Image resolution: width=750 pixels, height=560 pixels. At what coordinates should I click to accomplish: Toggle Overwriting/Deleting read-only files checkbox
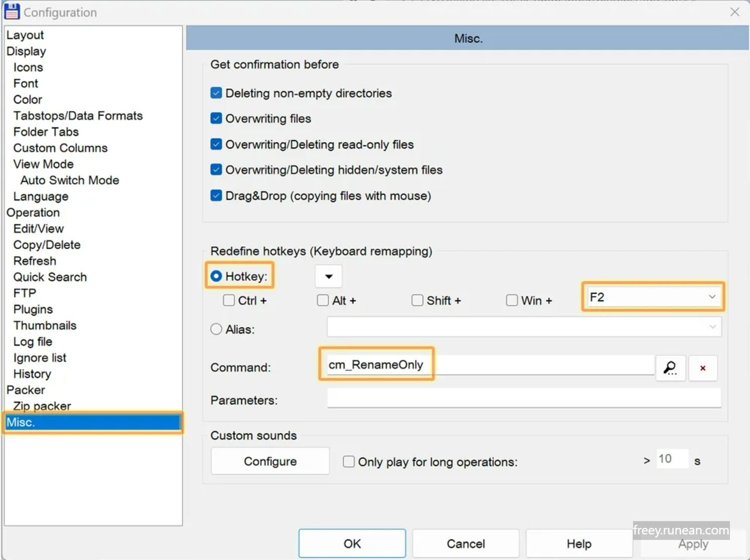pos(216,144)
